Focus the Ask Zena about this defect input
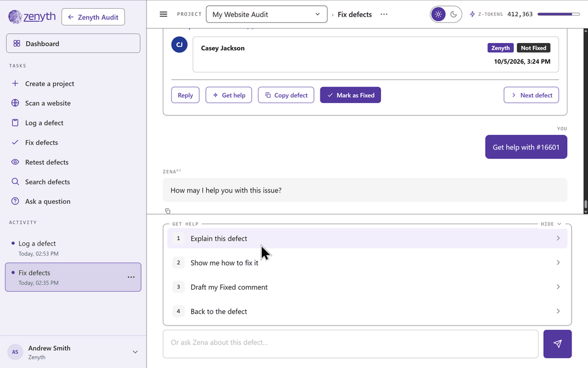Viewport: 588px width, 368px height. point(350,344)
